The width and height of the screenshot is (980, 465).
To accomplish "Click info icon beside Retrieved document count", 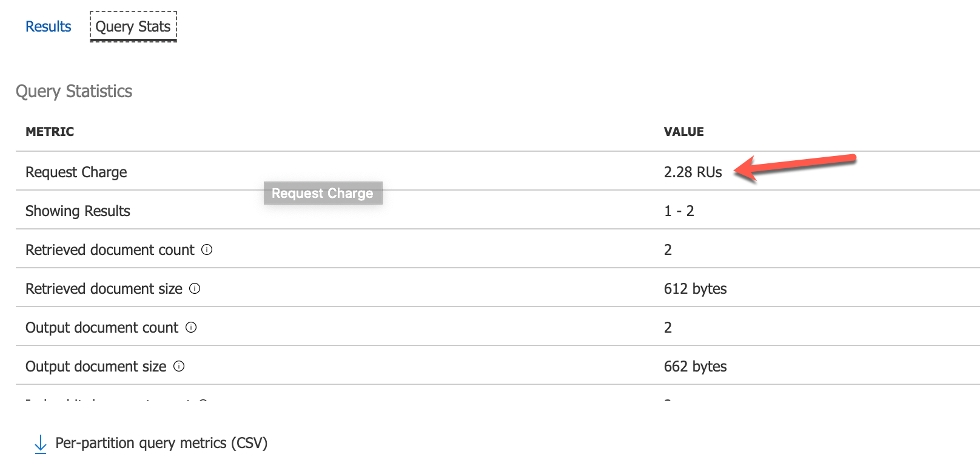I will click(207, 249).
